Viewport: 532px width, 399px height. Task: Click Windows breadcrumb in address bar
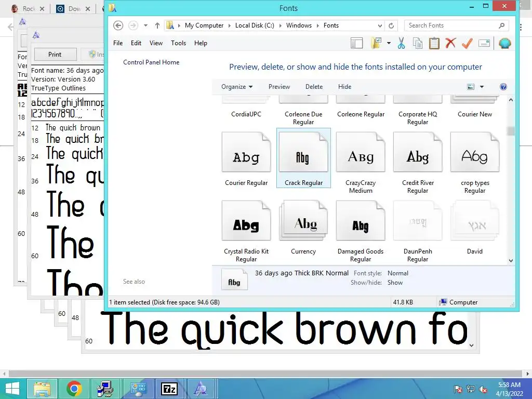pos(299,25)
